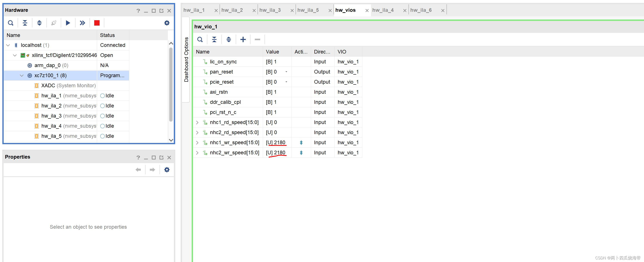This screenshot has width=644, height=262.
Task: Expand nhc1_rd_speed[15:0] bus
Action: pyautogui.click(x=197, y=122)
